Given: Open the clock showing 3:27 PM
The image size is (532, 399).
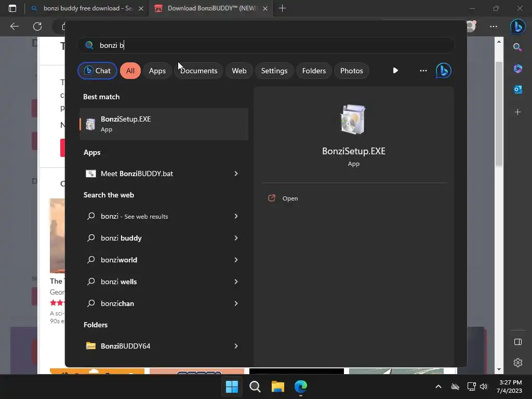Looking at the screenshot, I should pyautogui.click(x=510, y=387).
